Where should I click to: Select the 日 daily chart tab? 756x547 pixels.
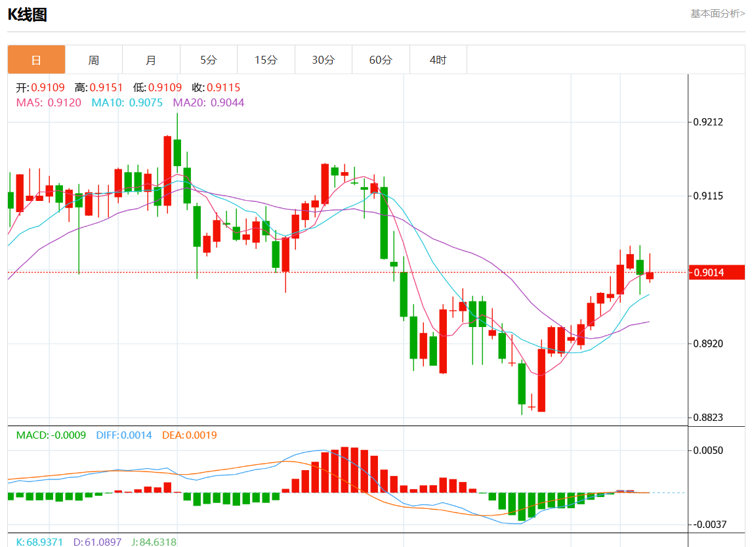pyautogui.click(x=36, y=60)
